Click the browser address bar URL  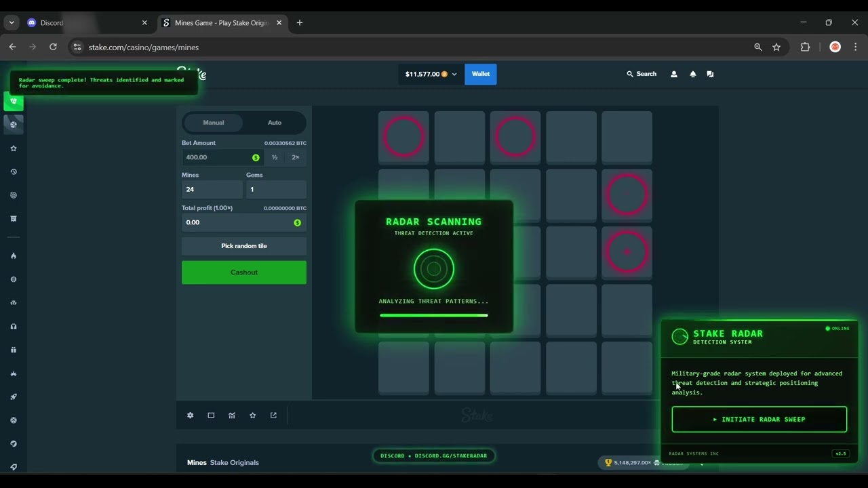coord(144,47)
